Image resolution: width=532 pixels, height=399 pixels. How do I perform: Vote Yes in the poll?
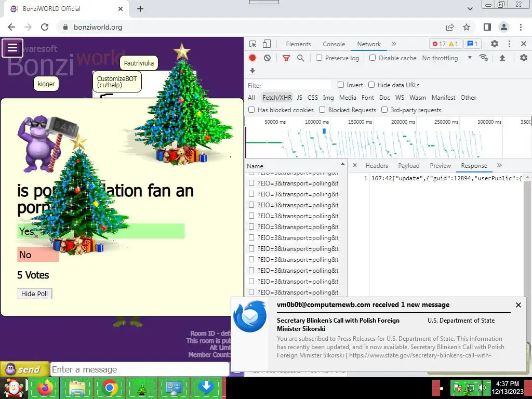coord(101,231)
